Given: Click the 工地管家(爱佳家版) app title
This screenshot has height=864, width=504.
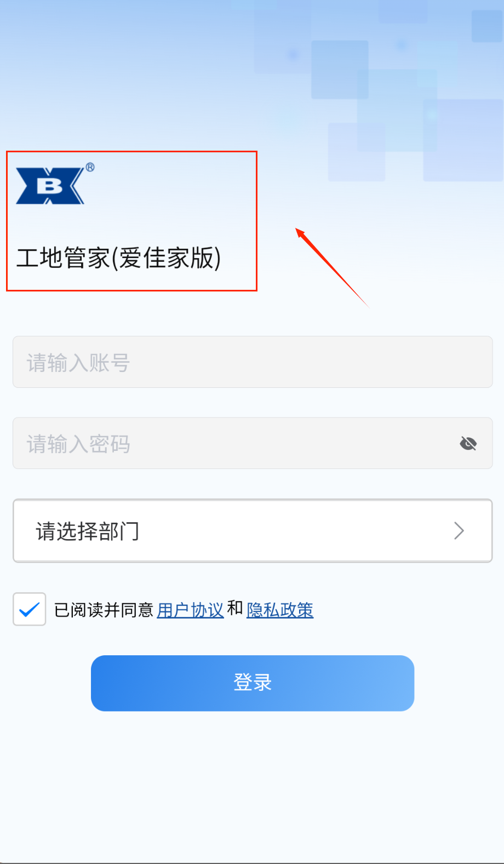Looking at the screenshot, I should pos(118,258).
